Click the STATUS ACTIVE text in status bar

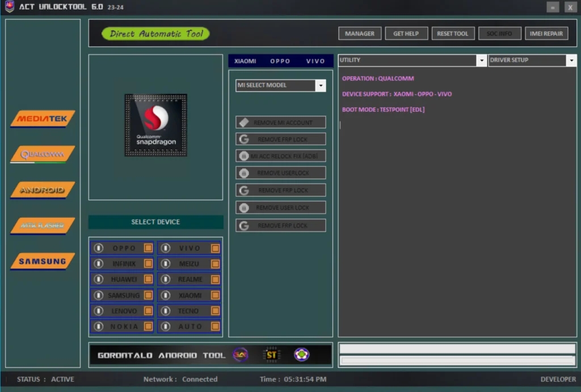tap(45, 380)
